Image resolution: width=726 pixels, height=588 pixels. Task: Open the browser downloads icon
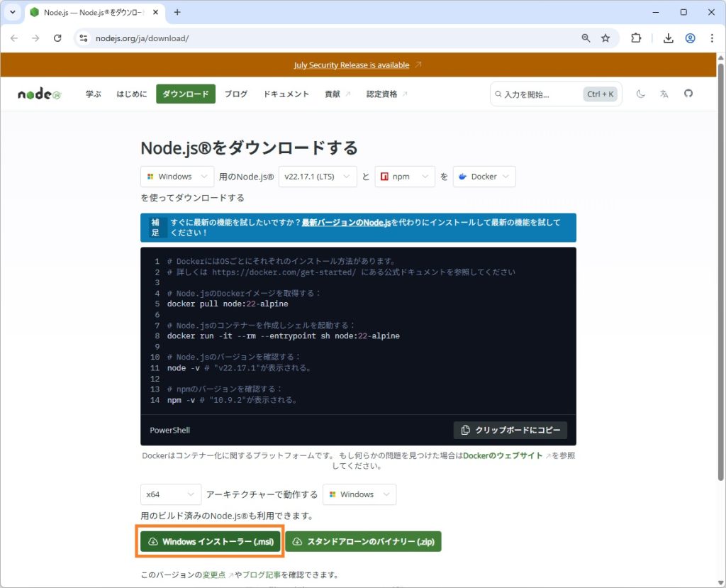tap(668, 38)
